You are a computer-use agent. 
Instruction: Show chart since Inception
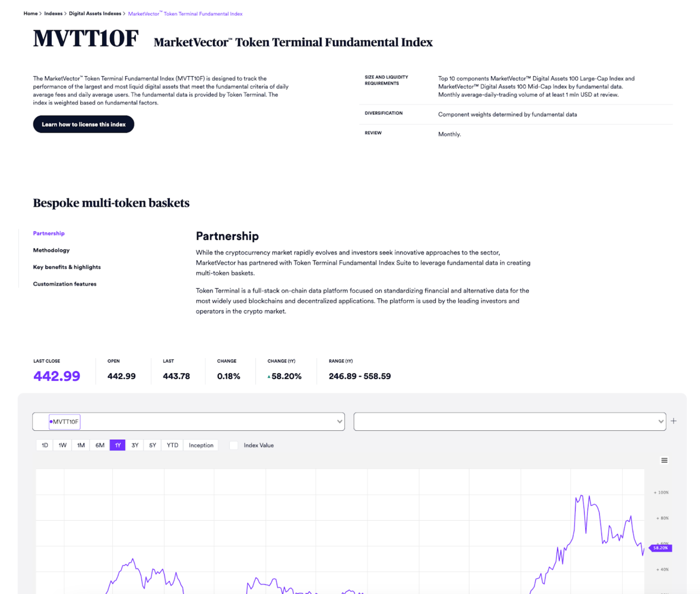pyautogui.click(x=201, y=445)
